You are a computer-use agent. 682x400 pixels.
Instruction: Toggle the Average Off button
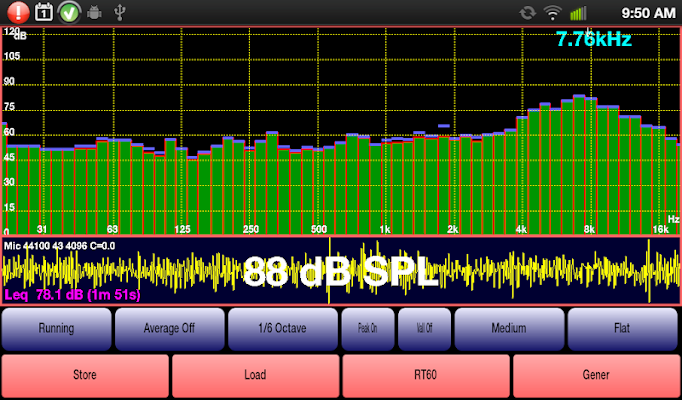pos(169,329)
